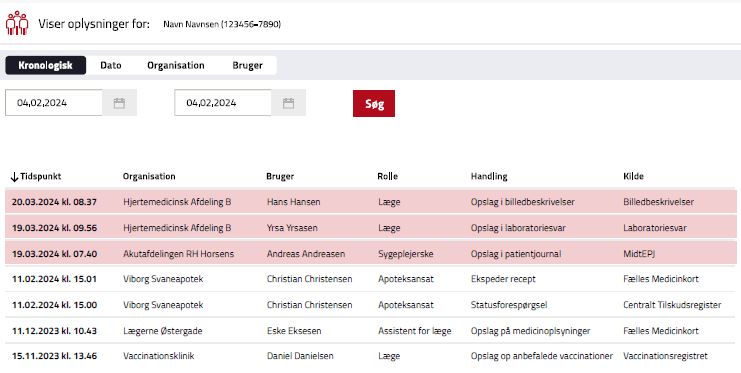Open the start date calendar picker
The height and width of the screenshot is (373, 741).
119,103
